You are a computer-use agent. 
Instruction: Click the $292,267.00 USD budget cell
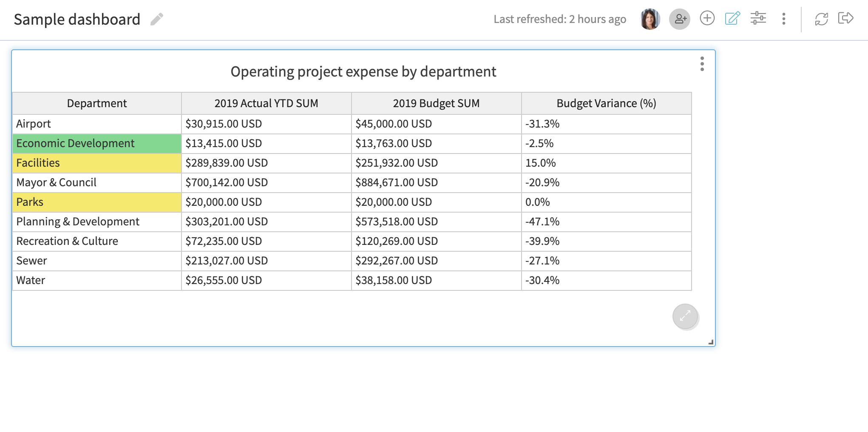coord(437,261)
